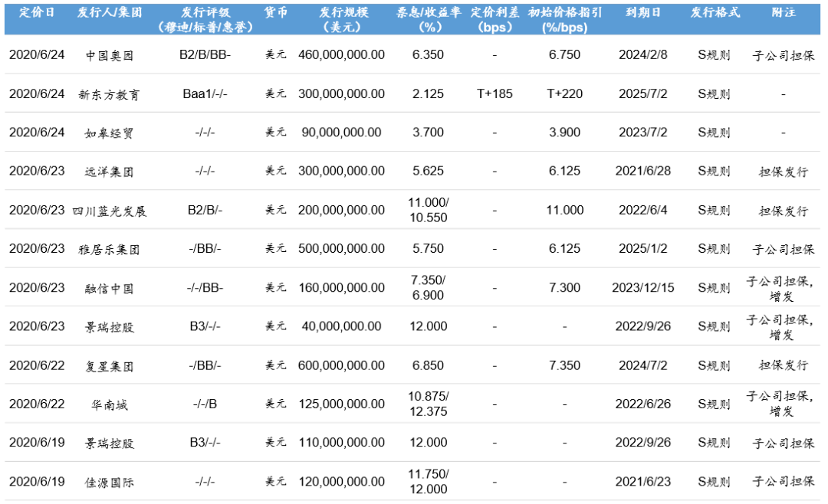Select amount 200,000,000.00
Screen dimensions: 828x504
coord(342,210)
